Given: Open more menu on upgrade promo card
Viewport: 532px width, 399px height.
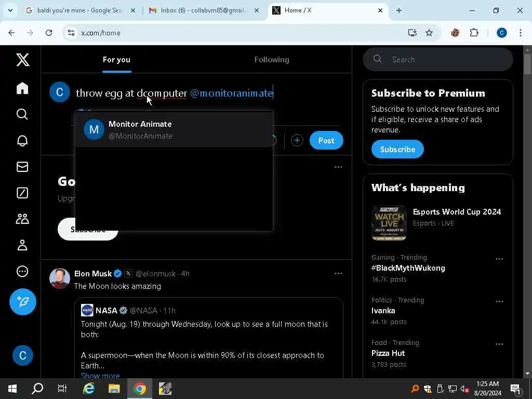Looking at the screenshot, I should pos(338,167).
